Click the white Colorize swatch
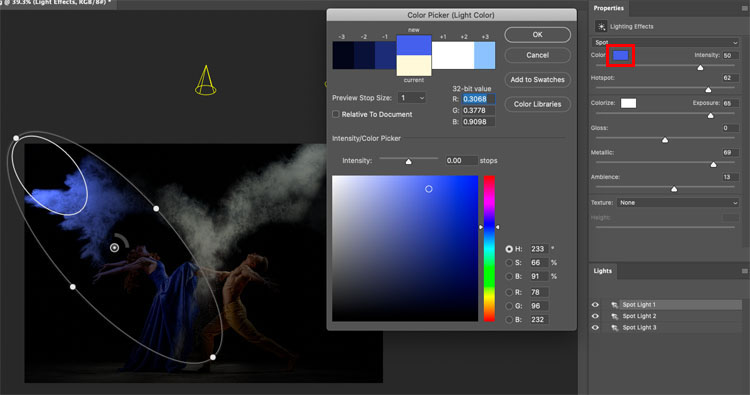 click(629, 103)
